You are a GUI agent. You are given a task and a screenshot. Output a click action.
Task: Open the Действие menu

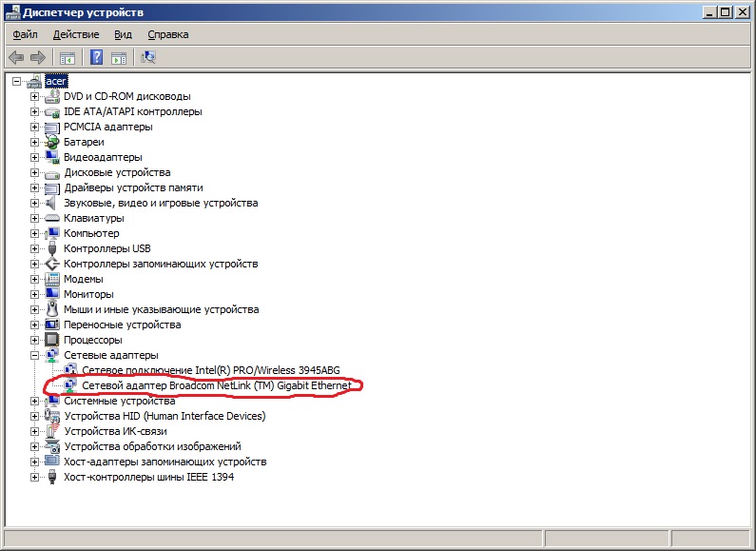pos(76,34)
